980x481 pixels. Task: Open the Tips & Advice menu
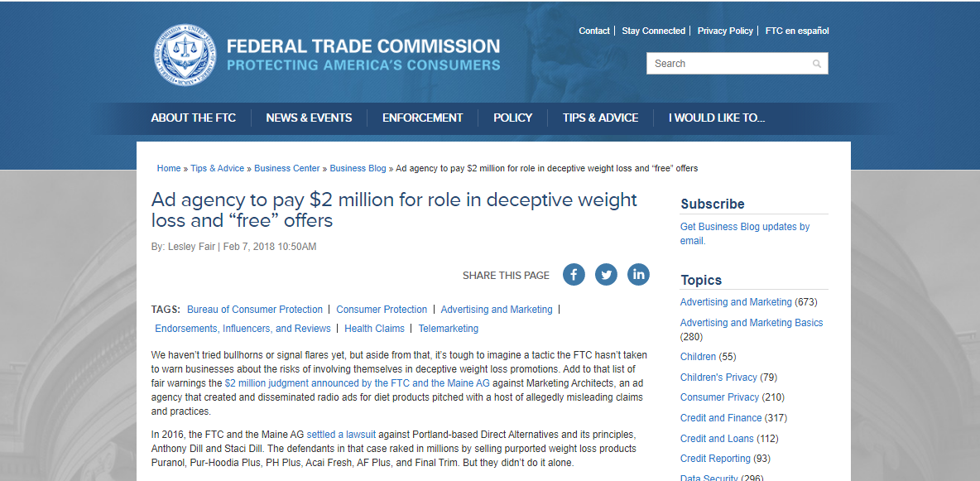coord(600,118)
